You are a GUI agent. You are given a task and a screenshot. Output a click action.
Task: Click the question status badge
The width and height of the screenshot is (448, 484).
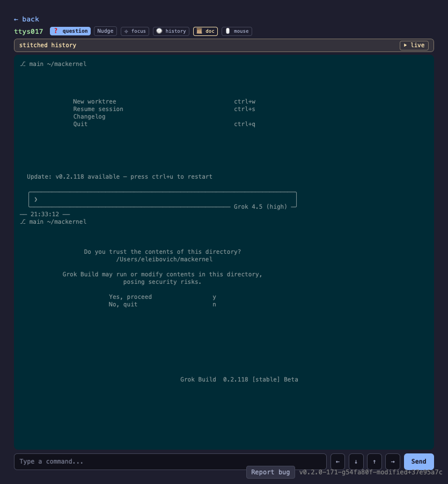point(70,31)
